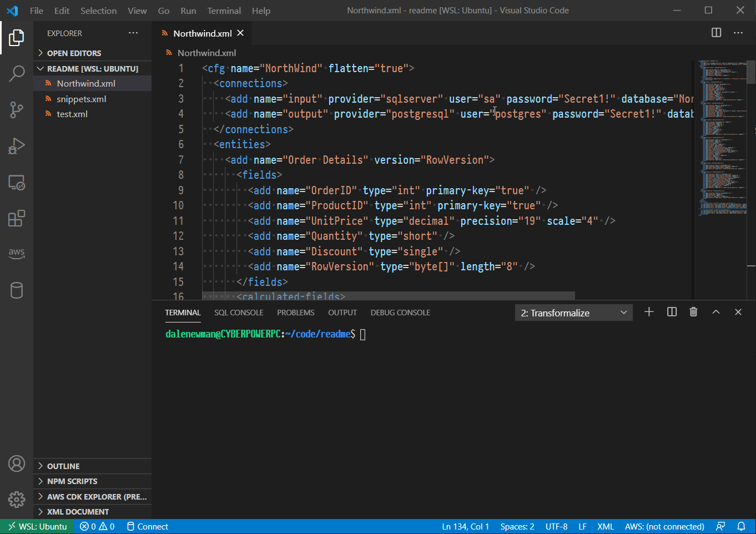This screenshot has width=756, height=534.
Task: Open the AWS toolkit panel
Action: coord(17,253)
